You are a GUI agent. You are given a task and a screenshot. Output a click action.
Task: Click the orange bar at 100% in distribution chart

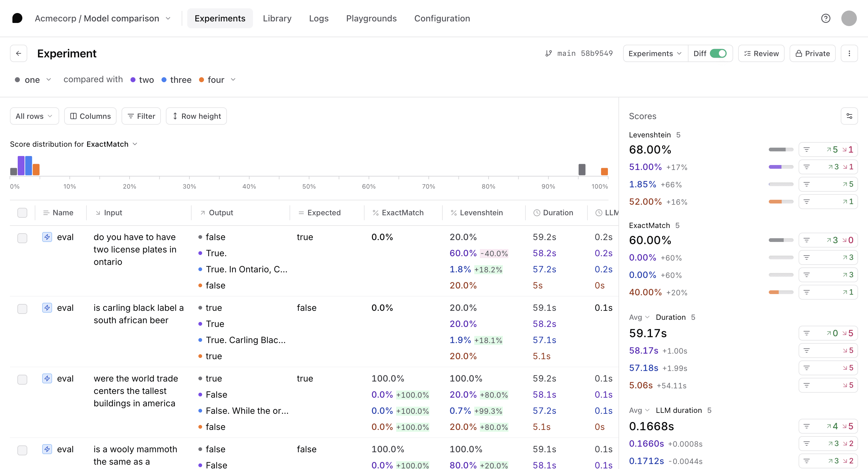(604, 171)
